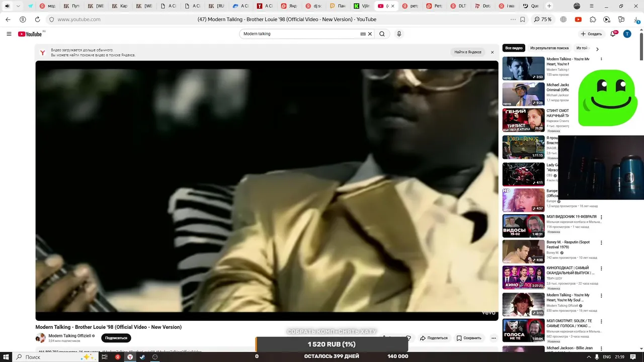Screen dimensions: 644x362
Task: Switch to the Vjlin browser tab
Action: pyautogui.click(x=362, y=6)
